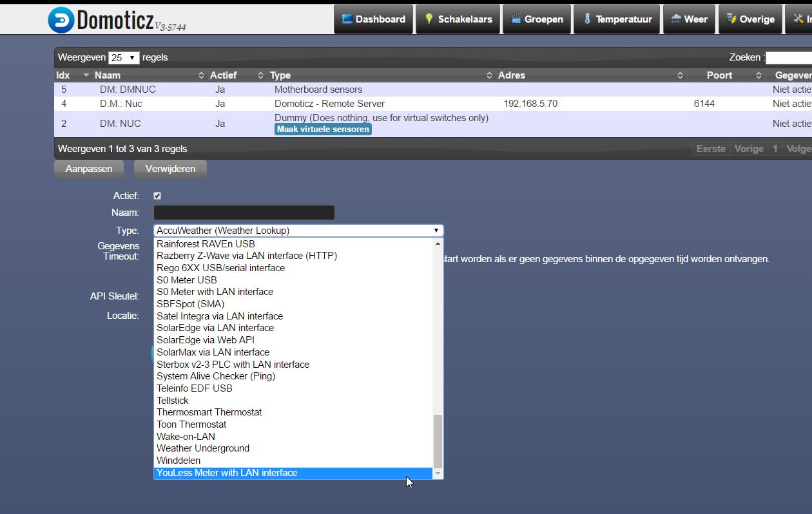Click page number 1 button
This screenshot has height=514, width=812.
tap(775, 149)
